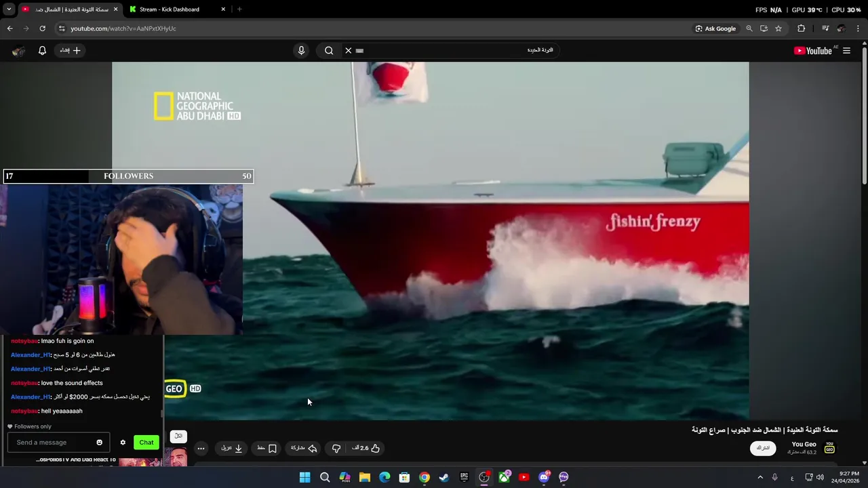Viewport: 868px width, 488px height.
Task: Close the Kick Dashboard tab
Action: pos(222,9)
